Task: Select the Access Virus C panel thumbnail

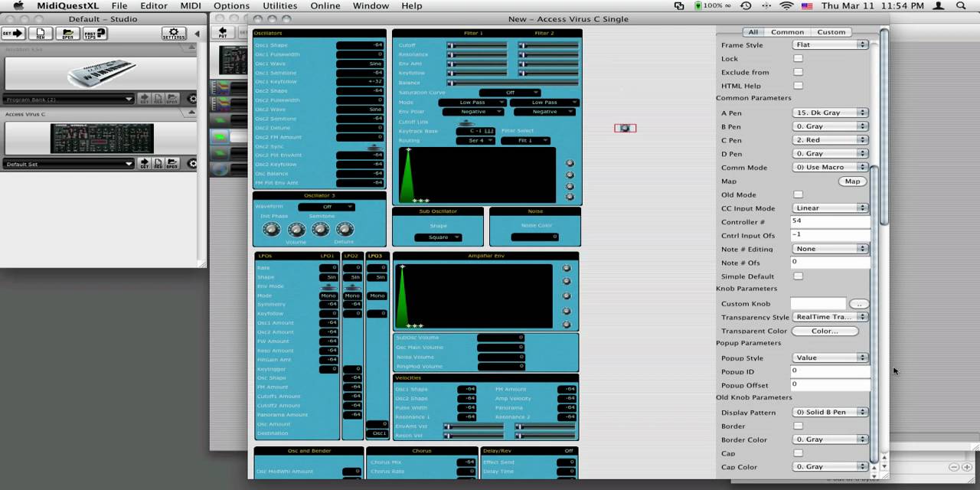Action: (x=102, y=139)
